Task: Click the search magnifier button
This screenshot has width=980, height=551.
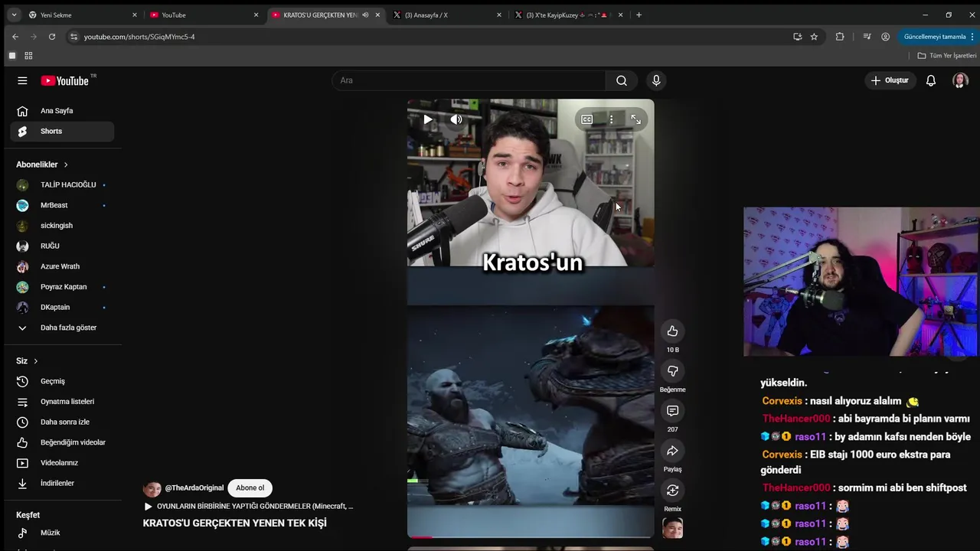Action: point(622,80)
